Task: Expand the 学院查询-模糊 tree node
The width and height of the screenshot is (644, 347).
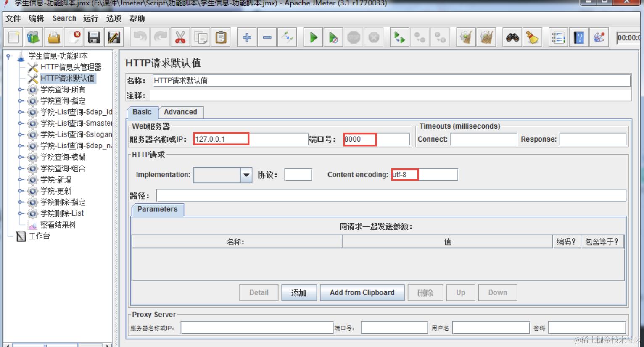Action: tap(21, 157)
